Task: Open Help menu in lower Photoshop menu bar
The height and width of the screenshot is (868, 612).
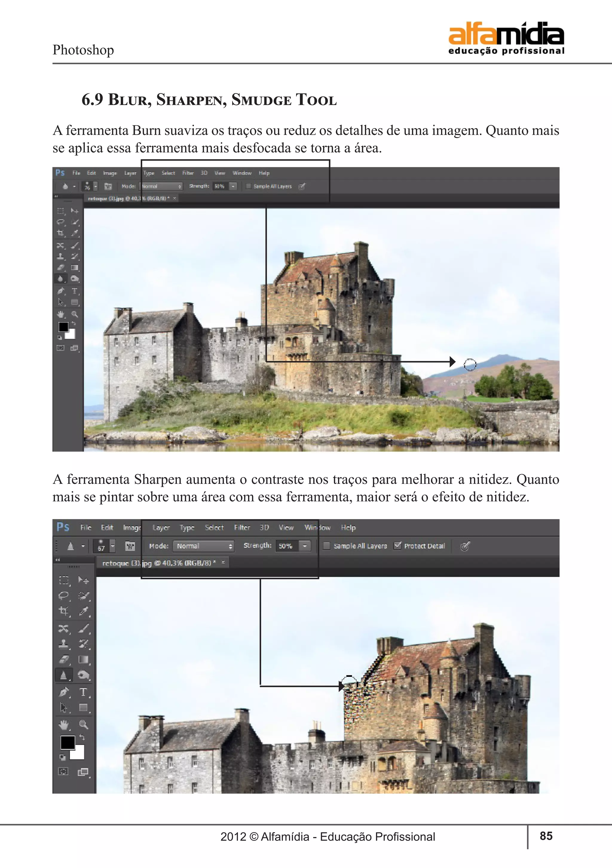Action: pyautogui.click(x=348, y=527)
